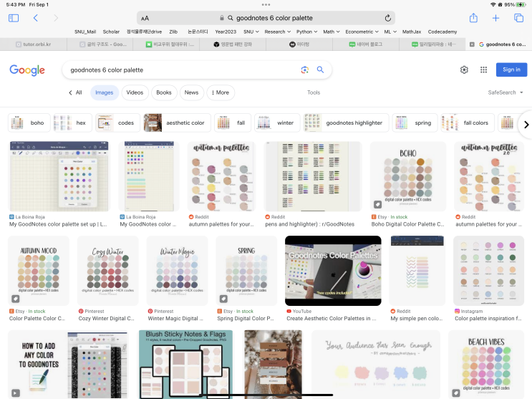Select the winter suggestion chip
Screen dimensions: 532x399
[x=277, y=122]
